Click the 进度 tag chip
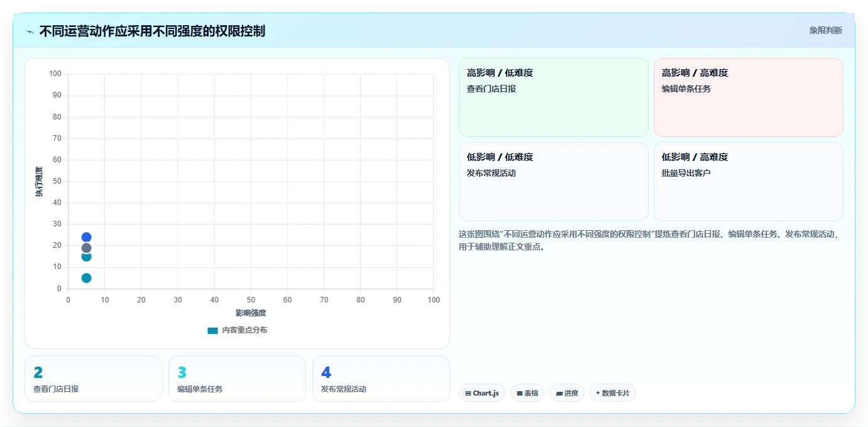 [x=567, y=393]
